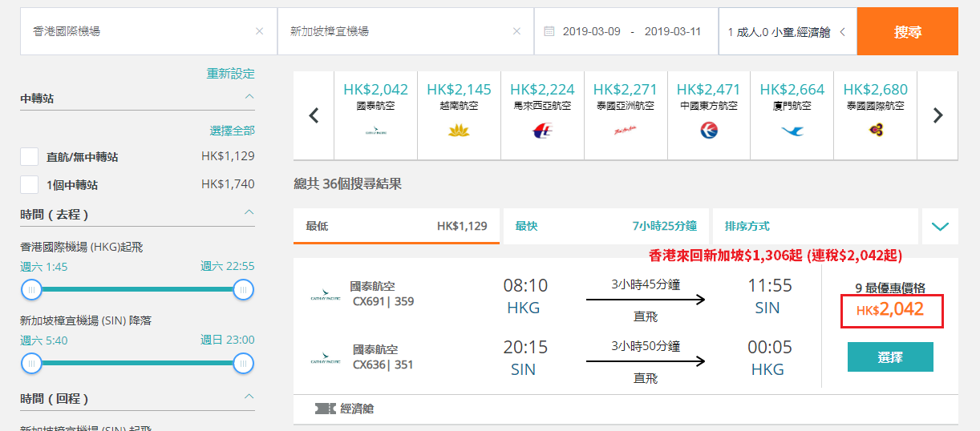980x431 pixels.
Task: Click the 選擇 button for HK$2,042 fare
Action: point(890,356)
